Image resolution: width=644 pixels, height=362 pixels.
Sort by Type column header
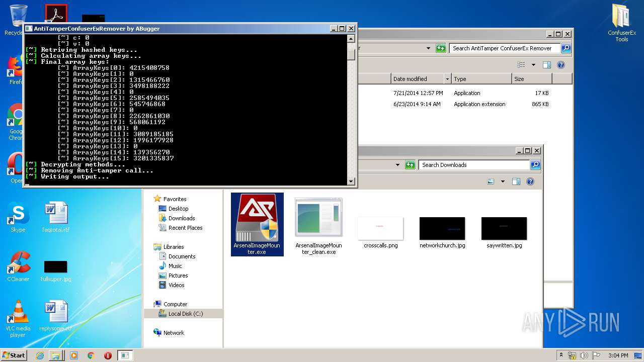[x=481, y=79]
